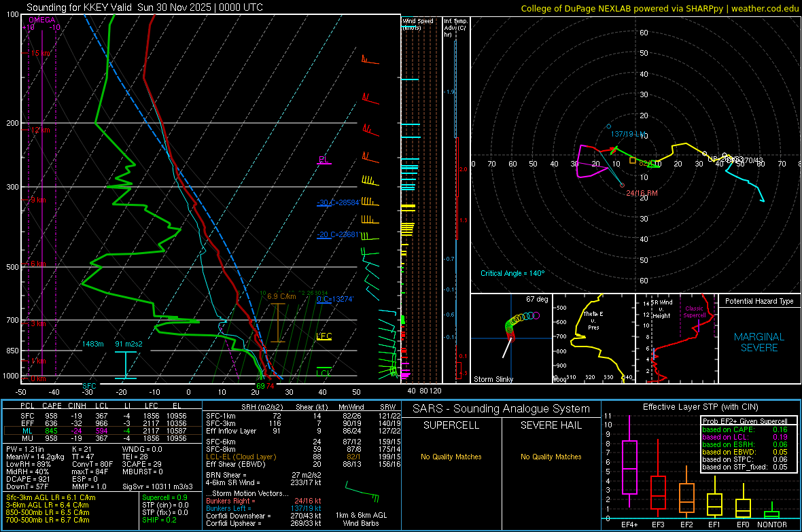Viewport: 802px width, 532px height.
Task: Click the 24/16 RM hodograph label
Action: tap(642, 194)
